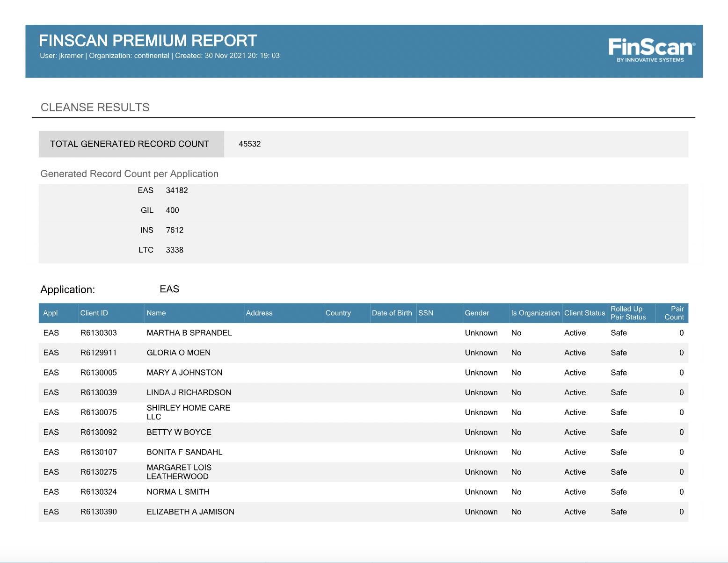The image size is (728, 563).
Task: Click the GIL count 400
Action: click(173, 210)
